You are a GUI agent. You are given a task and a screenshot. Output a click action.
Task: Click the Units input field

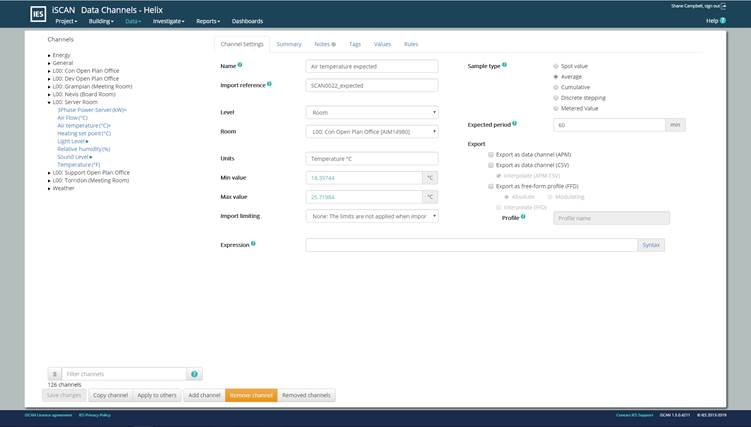tap(372, 159)
